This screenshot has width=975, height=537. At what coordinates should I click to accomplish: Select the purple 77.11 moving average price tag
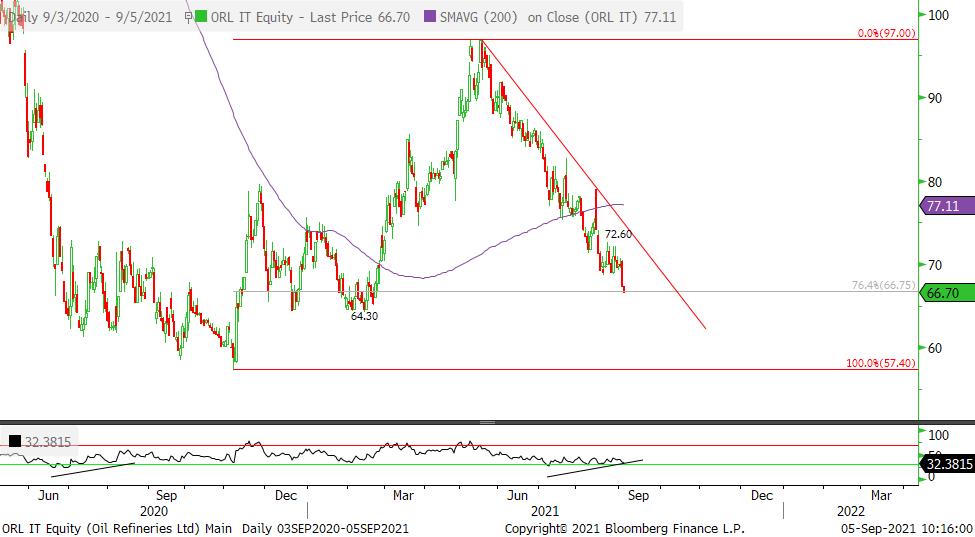(x=946, y=206)
